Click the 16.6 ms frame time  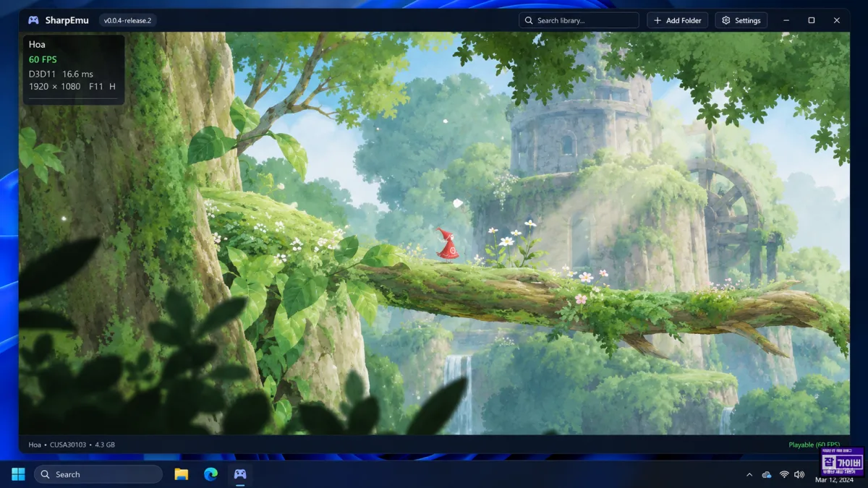point(77,74)
